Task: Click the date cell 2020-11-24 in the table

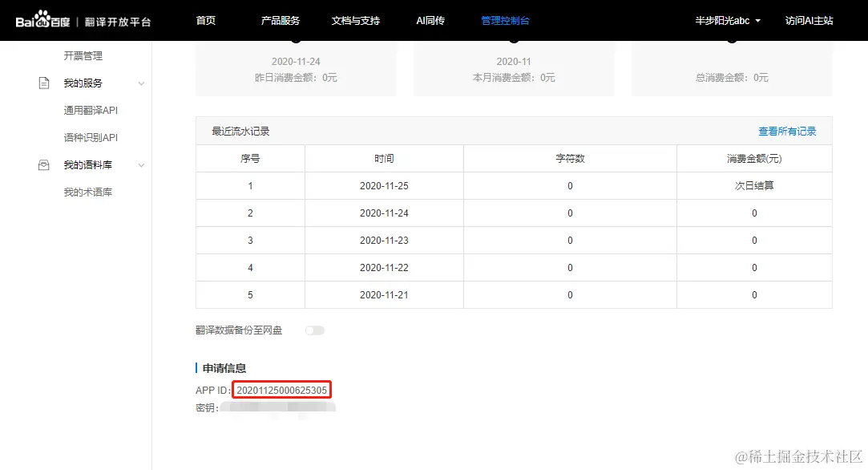Action: pos(384,213)
